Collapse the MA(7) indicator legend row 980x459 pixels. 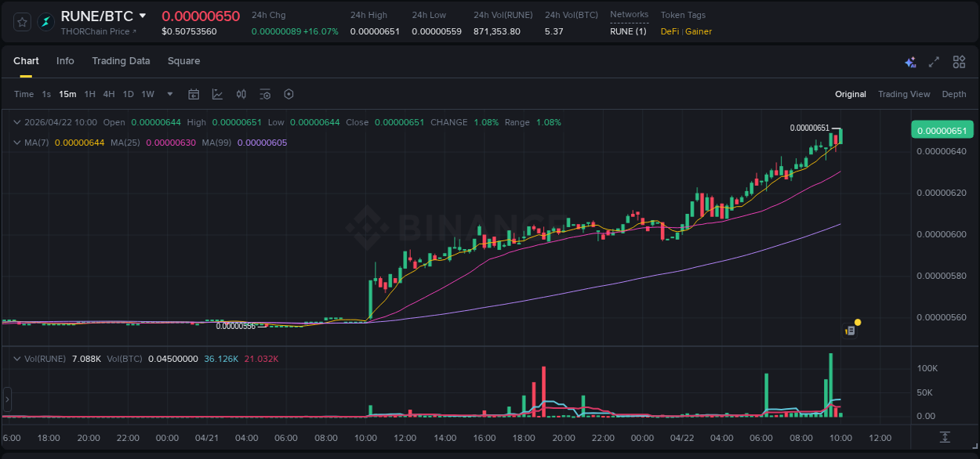[17, 143]
